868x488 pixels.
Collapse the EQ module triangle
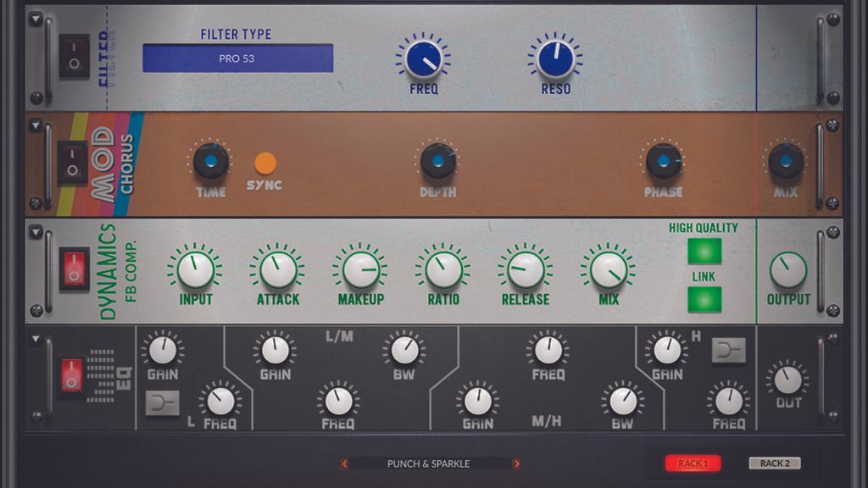tap(36, 339)
